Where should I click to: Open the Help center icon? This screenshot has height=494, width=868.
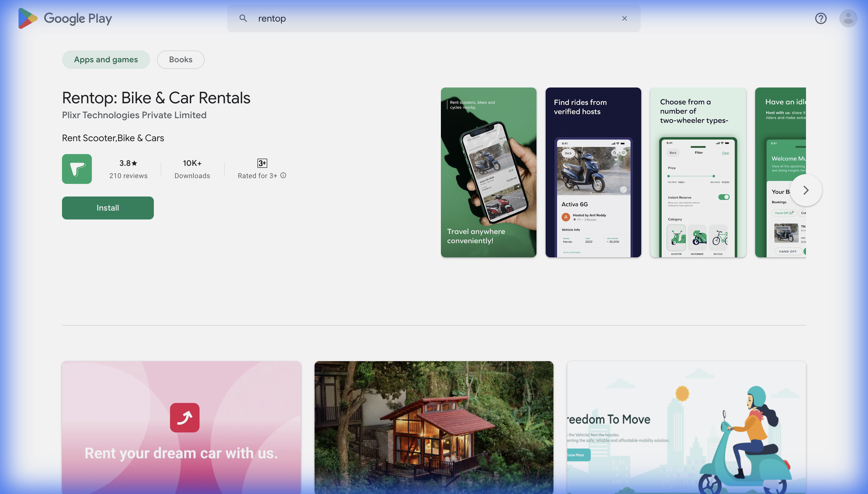click(820, 18)
